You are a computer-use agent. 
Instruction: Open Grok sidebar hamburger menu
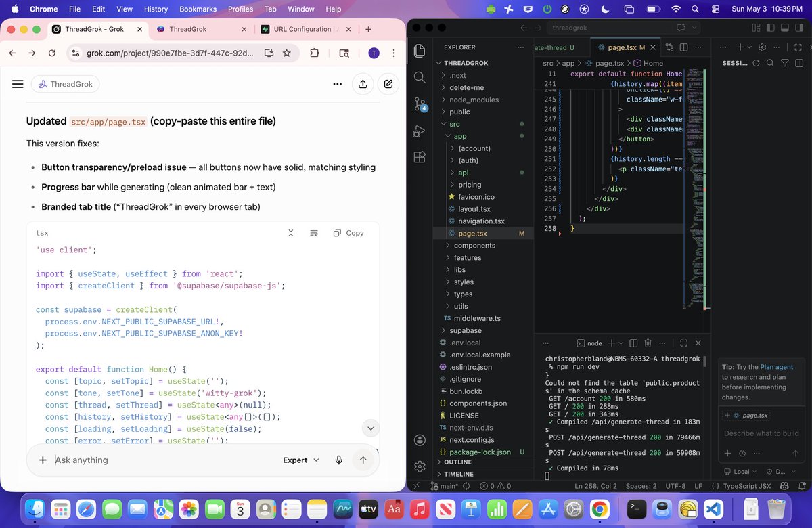18,84
